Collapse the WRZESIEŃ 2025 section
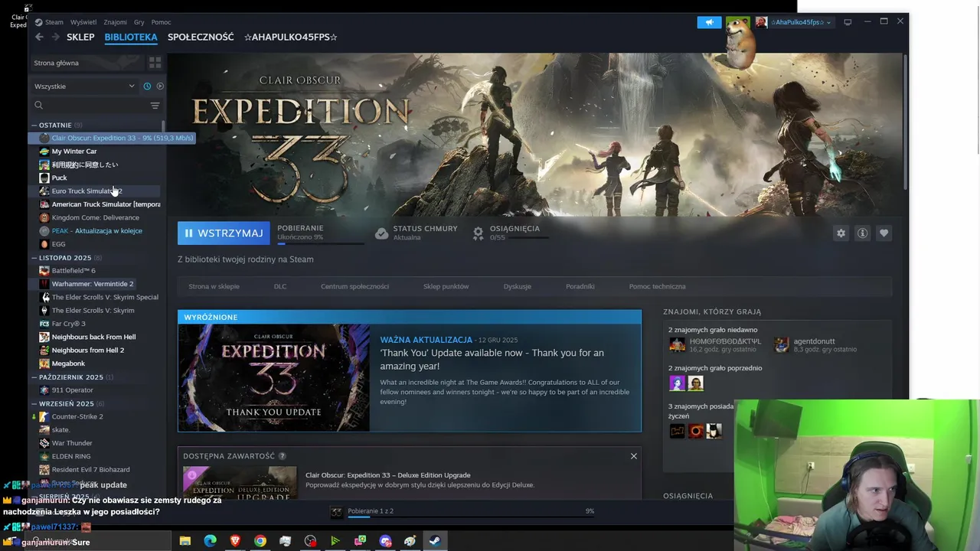The image size is (980, 551). point(34,403)
